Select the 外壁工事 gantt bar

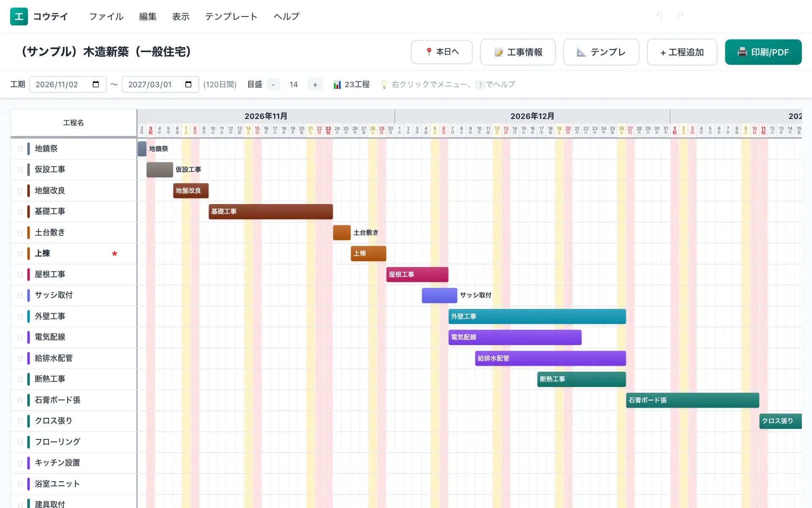pos(537,316)
